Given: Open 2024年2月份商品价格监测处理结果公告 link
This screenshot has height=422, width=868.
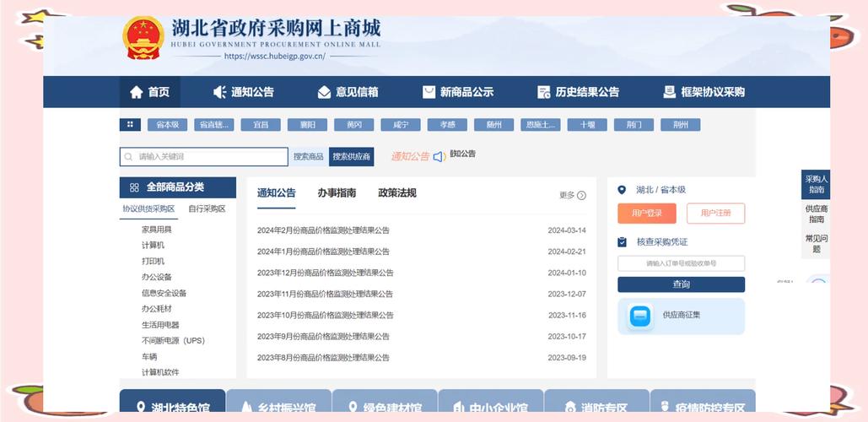Looking at the screenshot, I should [323, 230].
